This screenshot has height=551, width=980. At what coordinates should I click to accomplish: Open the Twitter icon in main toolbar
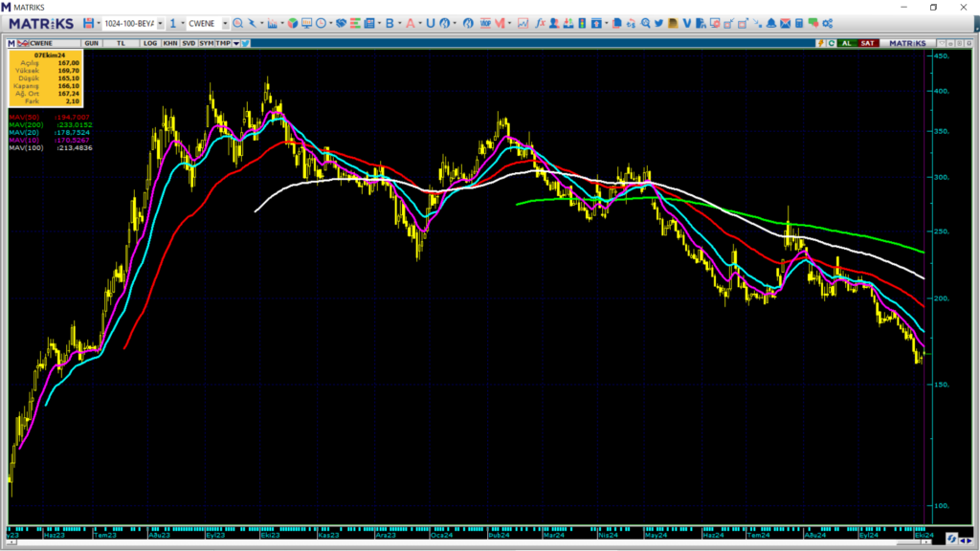(x=659, y=22)
